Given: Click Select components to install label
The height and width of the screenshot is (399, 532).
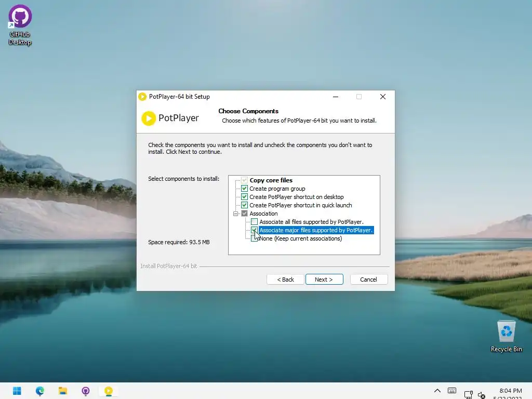Looking at the screenshot, I should 183,179.
